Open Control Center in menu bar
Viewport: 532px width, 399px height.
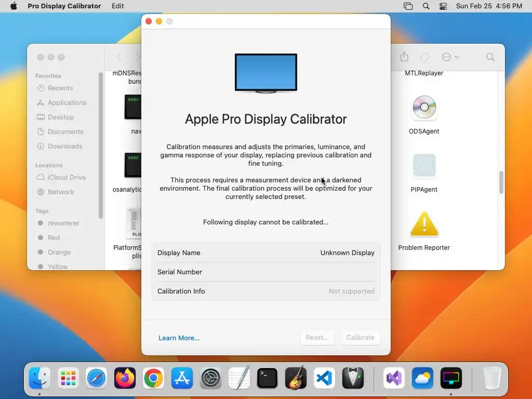tap(443, 6)
